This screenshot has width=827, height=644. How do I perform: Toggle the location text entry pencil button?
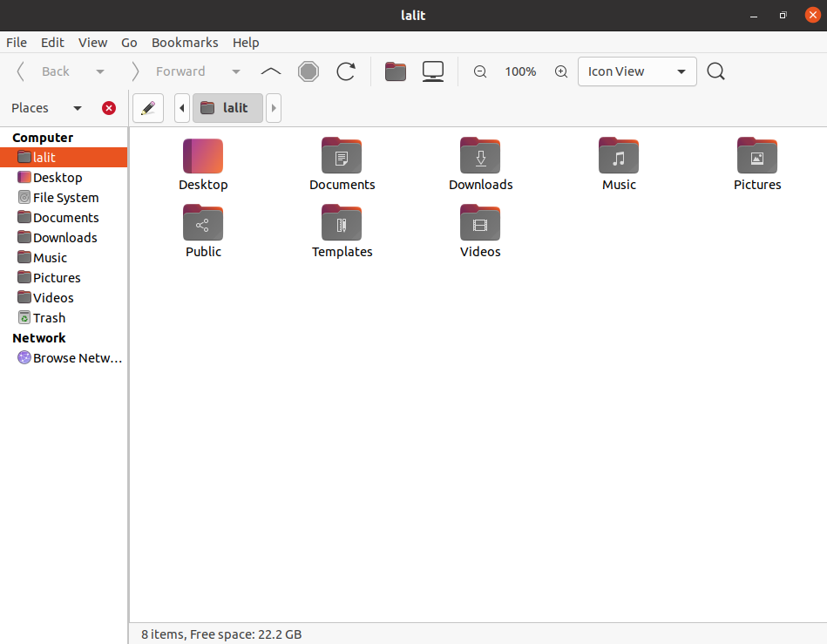click(148, 108)
